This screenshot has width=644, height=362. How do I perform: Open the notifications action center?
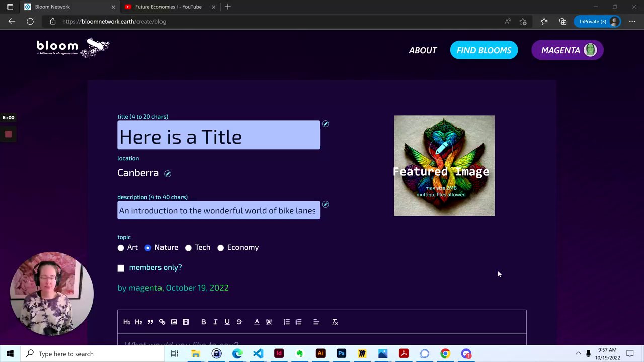tap(630, 354)
